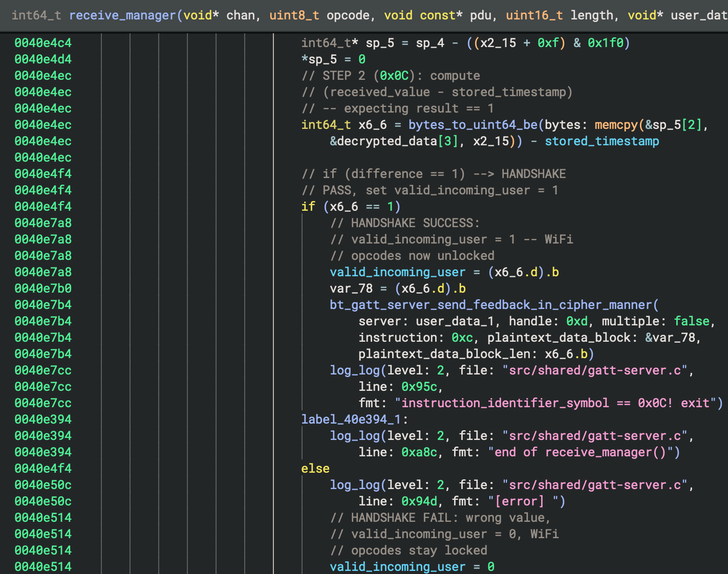Viewport: 728px width, 574px height.
Task: Click the opcodes now unlocked comment
Action: tap(412, 256)
